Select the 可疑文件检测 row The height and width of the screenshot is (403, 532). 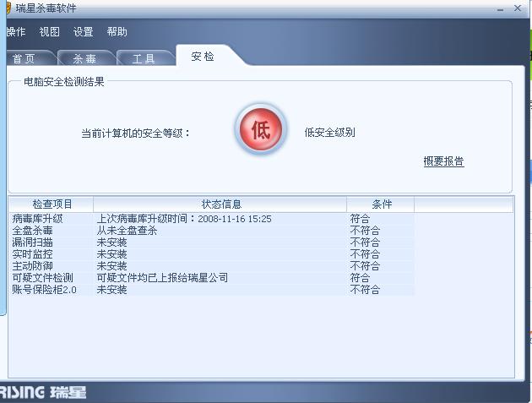click(x=212, y=278)
